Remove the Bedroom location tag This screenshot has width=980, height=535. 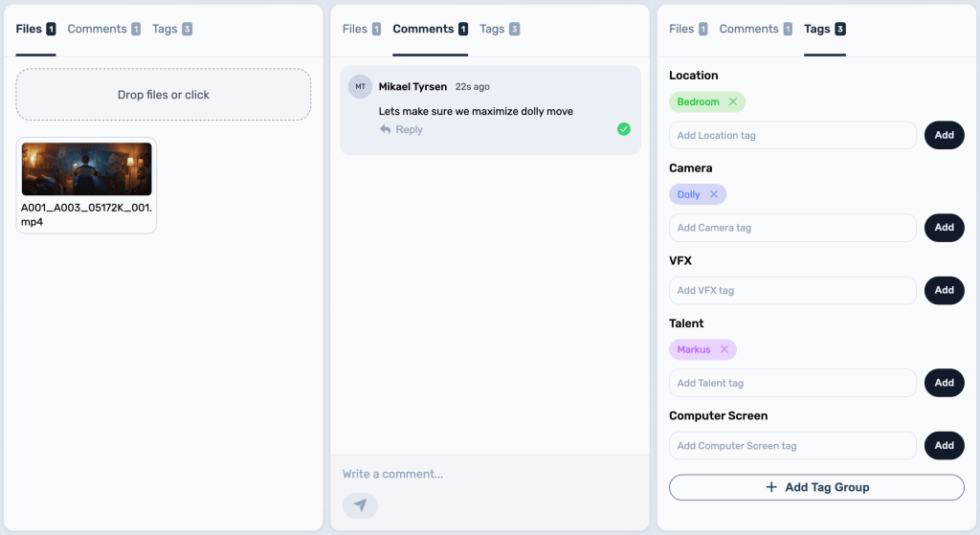click(733, 102)
